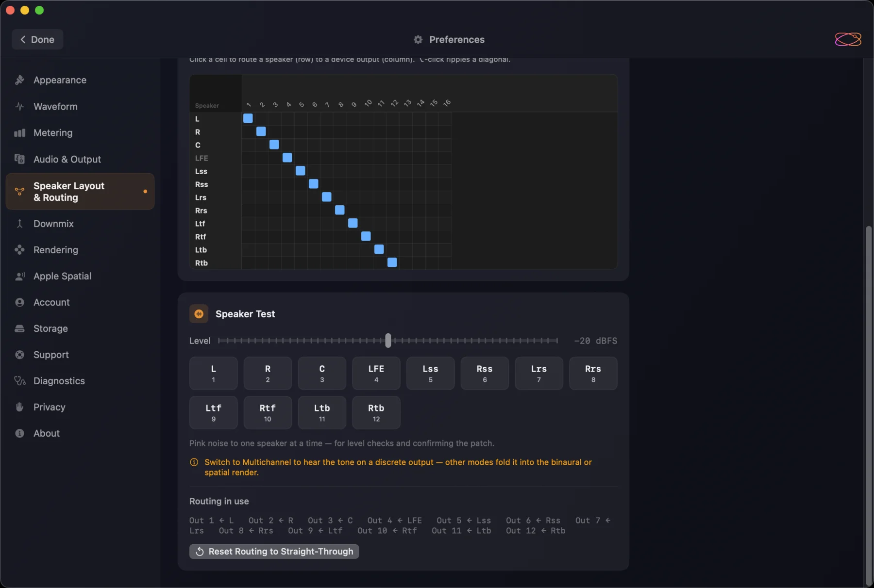Screen dimensions: 874x588
Task: Click the Waveform sidebar icon
Action: (x=19, y=106)
